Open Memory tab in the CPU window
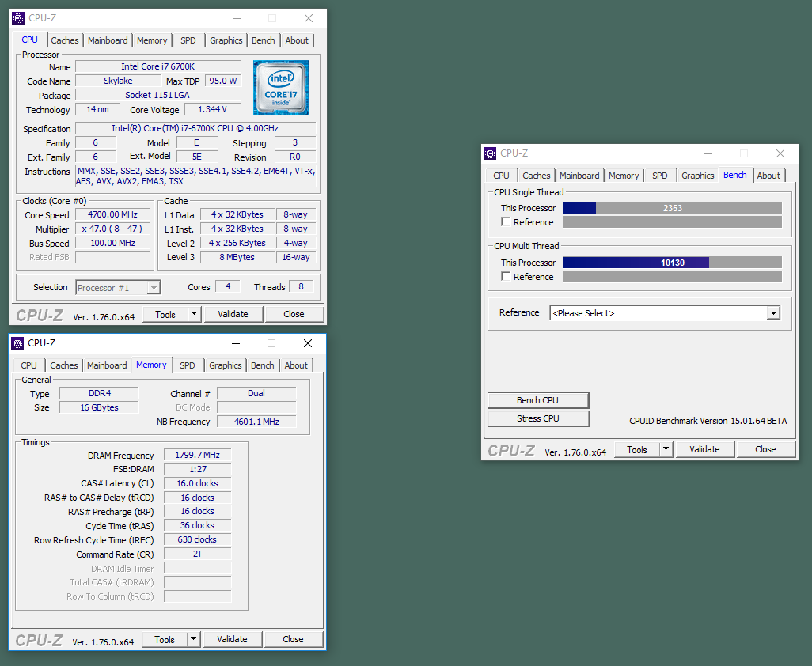 tap(152, 40)
